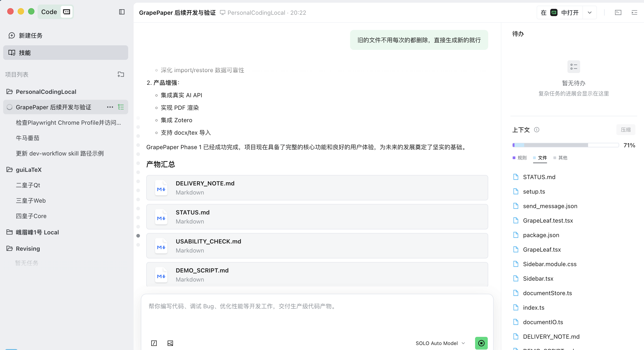Stop generation with green stop button
This screenshot has width=644, height=350.
[481, 343]
